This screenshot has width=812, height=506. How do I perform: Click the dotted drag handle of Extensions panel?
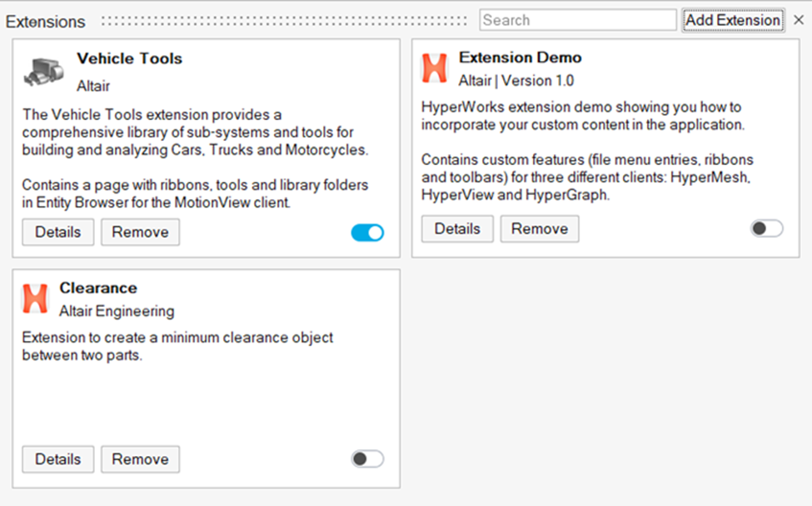[x=284, y=21]
